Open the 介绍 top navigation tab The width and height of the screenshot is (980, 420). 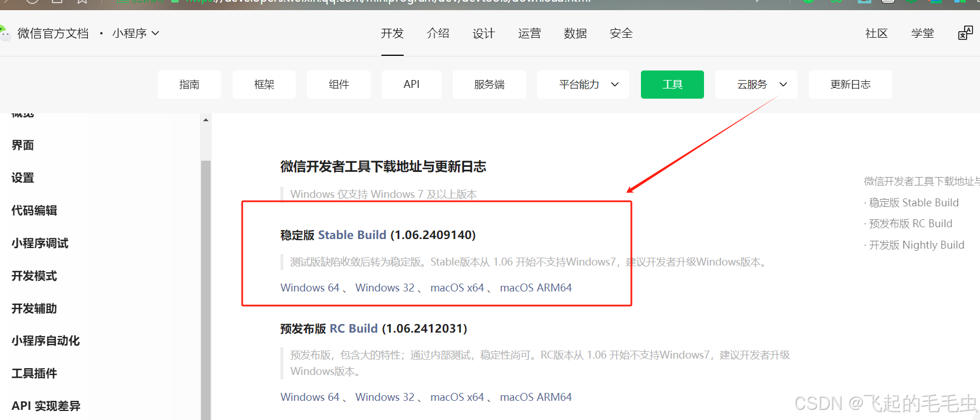point(438,33)
